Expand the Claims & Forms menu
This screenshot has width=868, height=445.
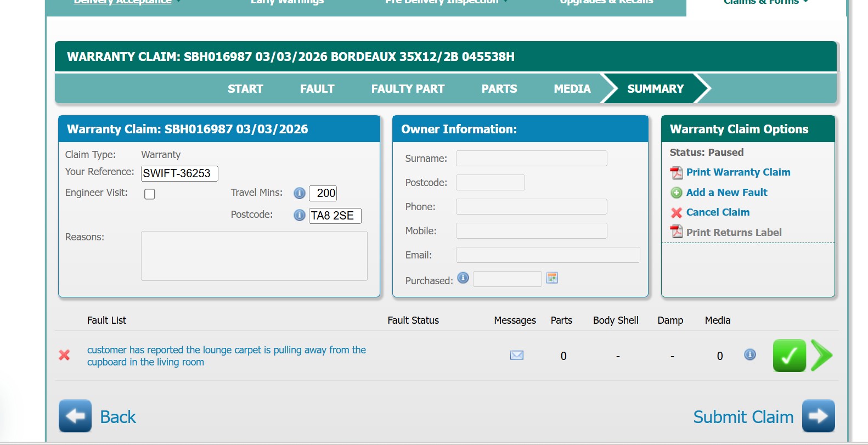pyautogui.click(x=765, y=2)
